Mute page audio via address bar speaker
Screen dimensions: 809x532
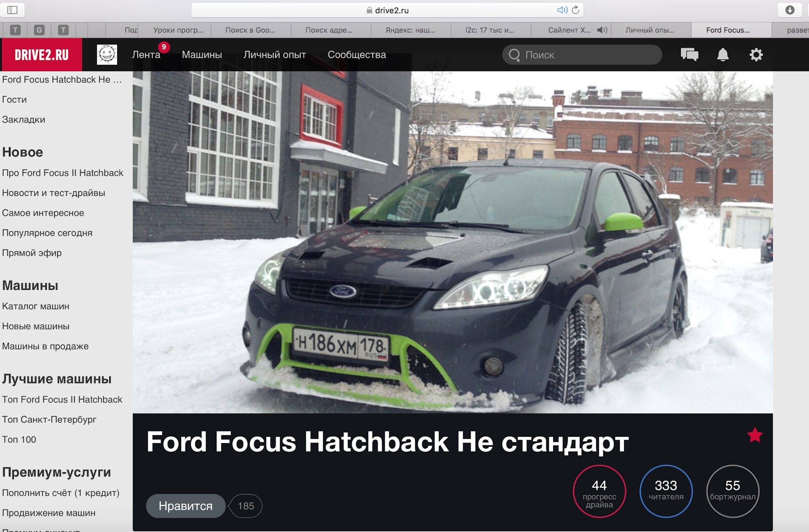[562, 10]
